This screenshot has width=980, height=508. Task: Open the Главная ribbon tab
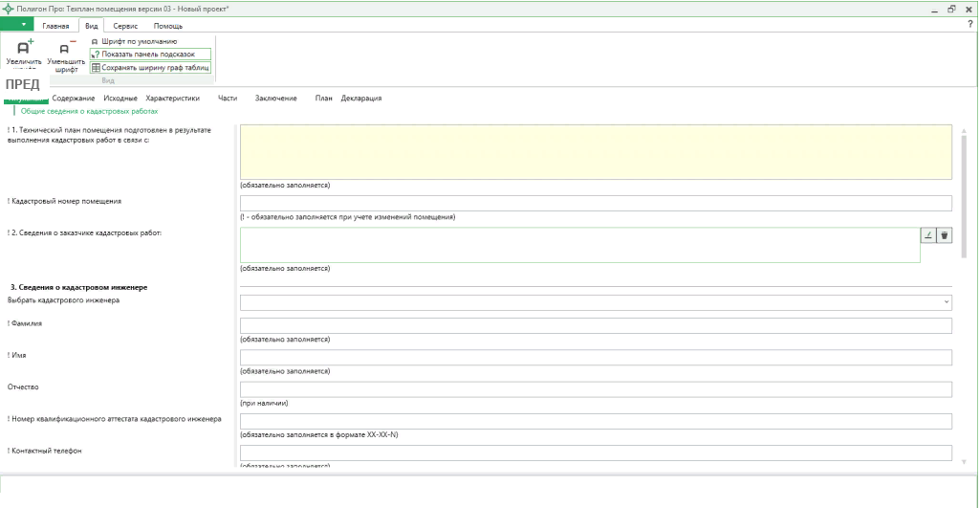pos(55,26)
